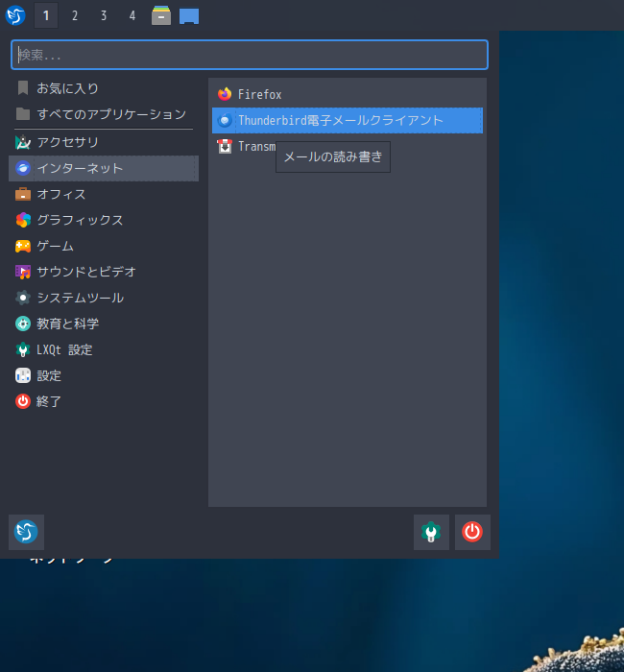Click the sliders icon beside 設定

point(23,375)
